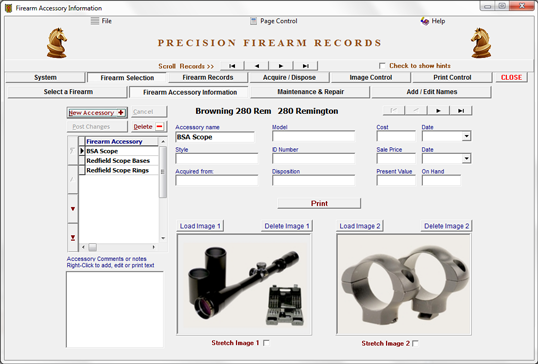Click the ID Number input field

[314, 158]
